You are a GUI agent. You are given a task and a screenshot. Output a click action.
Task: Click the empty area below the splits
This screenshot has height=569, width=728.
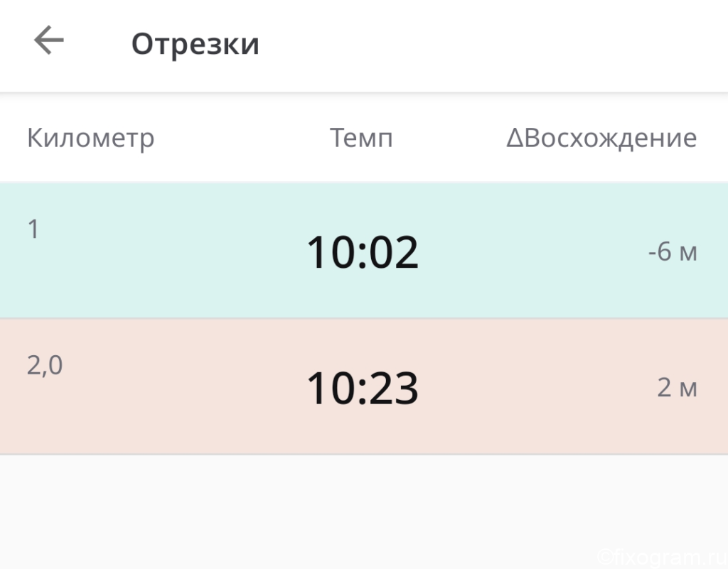[364, 512]
